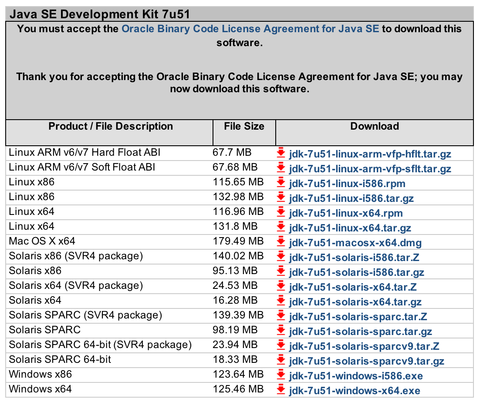Select the 179.49 MB file size

point(238,241)
